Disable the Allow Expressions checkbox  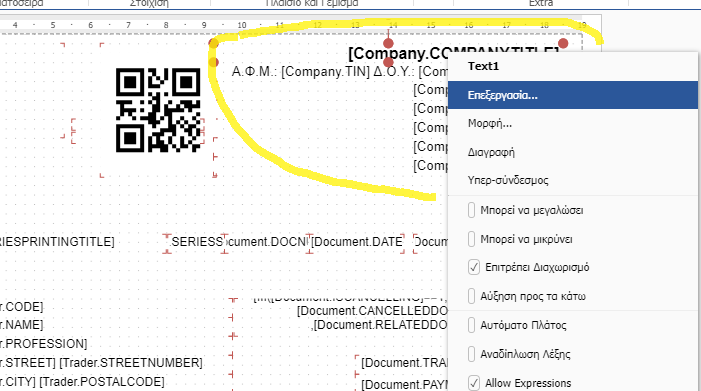click(x=474, y=383)
